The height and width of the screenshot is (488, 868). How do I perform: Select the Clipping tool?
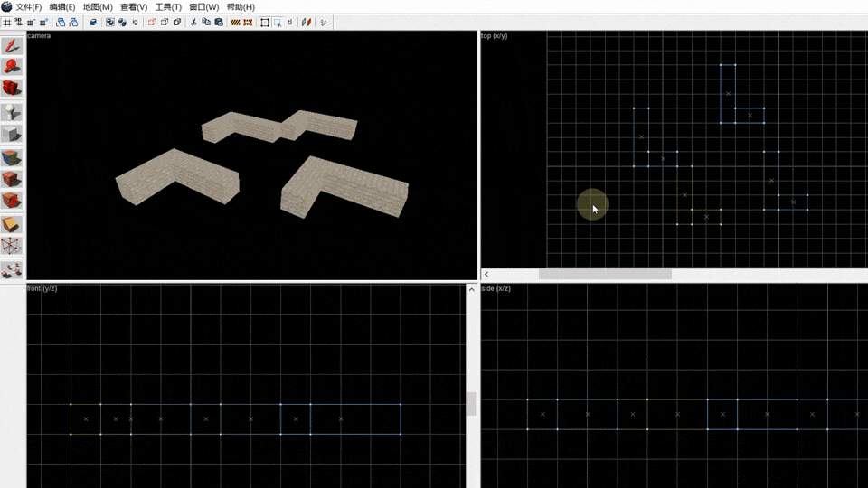(x=12, y=225)
